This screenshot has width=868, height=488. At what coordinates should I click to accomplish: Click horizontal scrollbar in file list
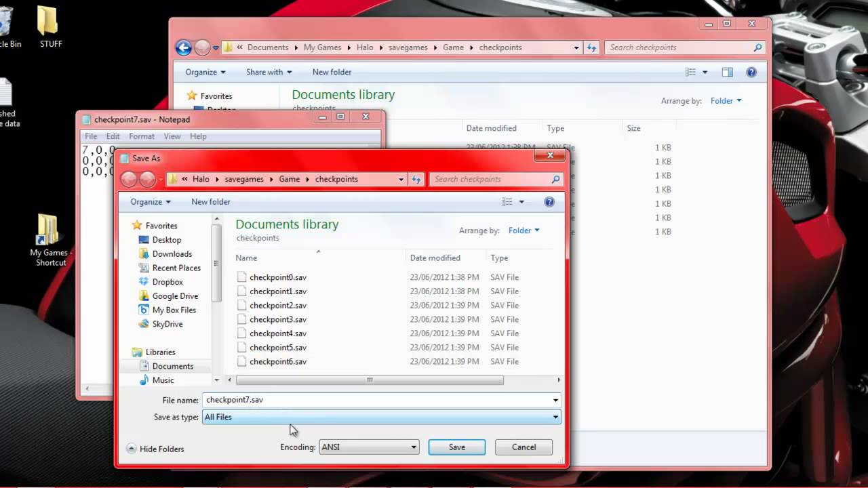point(370,380)
